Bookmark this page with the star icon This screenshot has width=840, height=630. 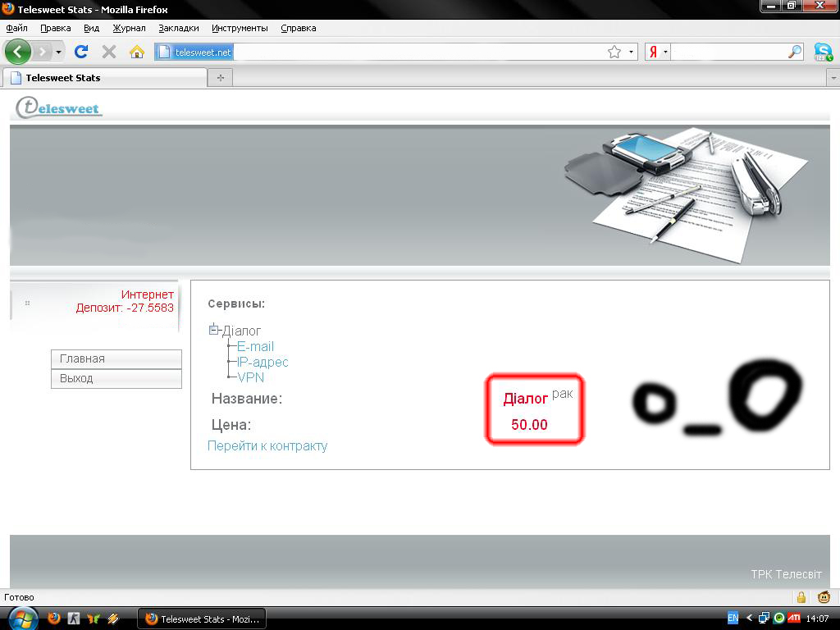[x=614, y=52]
